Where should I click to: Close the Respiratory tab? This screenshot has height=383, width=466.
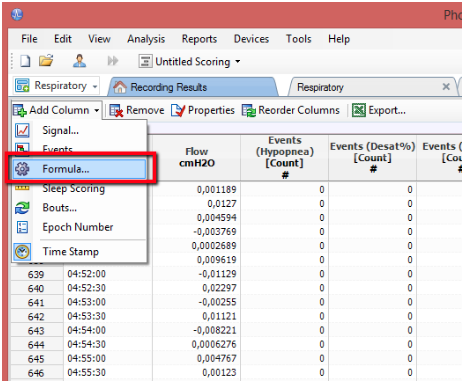(446, 87)
